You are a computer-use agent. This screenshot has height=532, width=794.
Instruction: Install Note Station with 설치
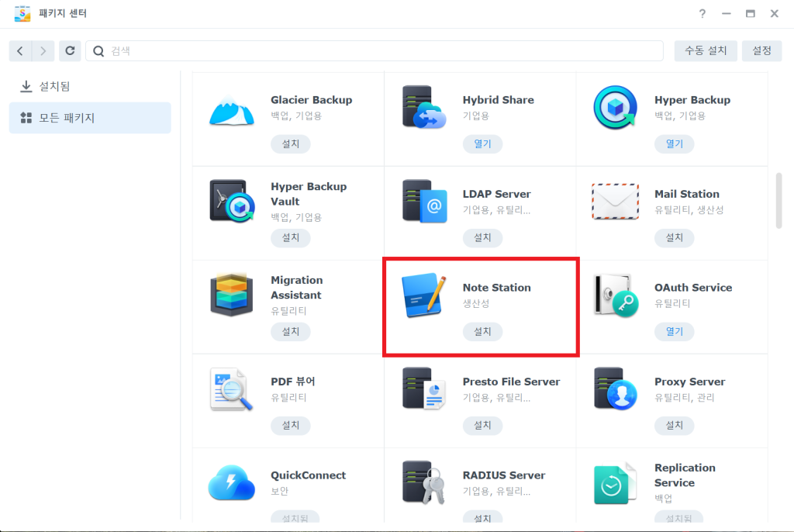(482, 331)
